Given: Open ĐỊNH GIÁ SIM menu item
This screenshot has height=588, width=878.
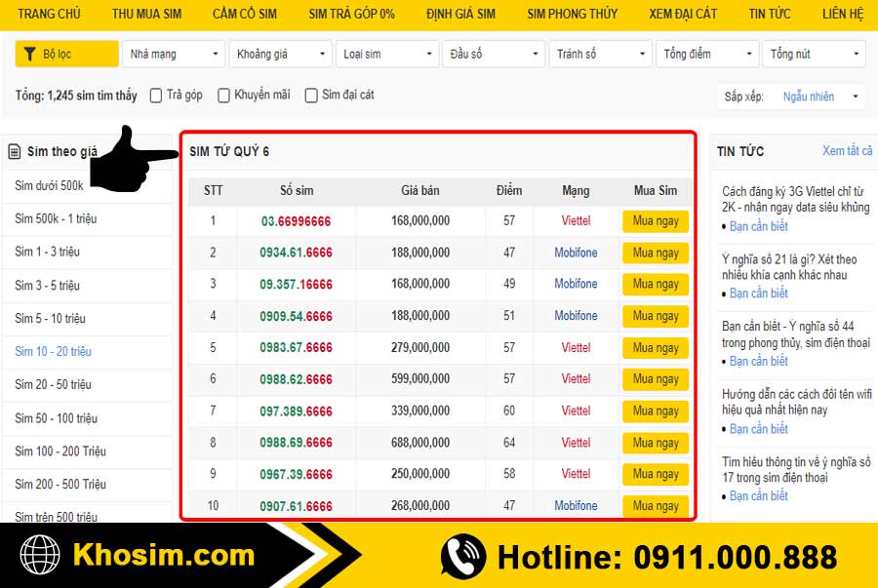Looking at the screenshot, I should 460,14.
